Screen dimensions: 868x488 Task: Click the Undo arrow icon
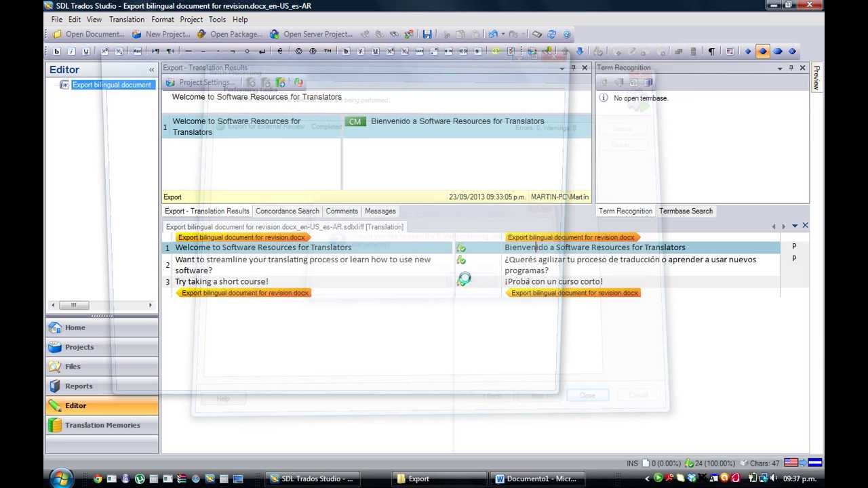point(493,34)
